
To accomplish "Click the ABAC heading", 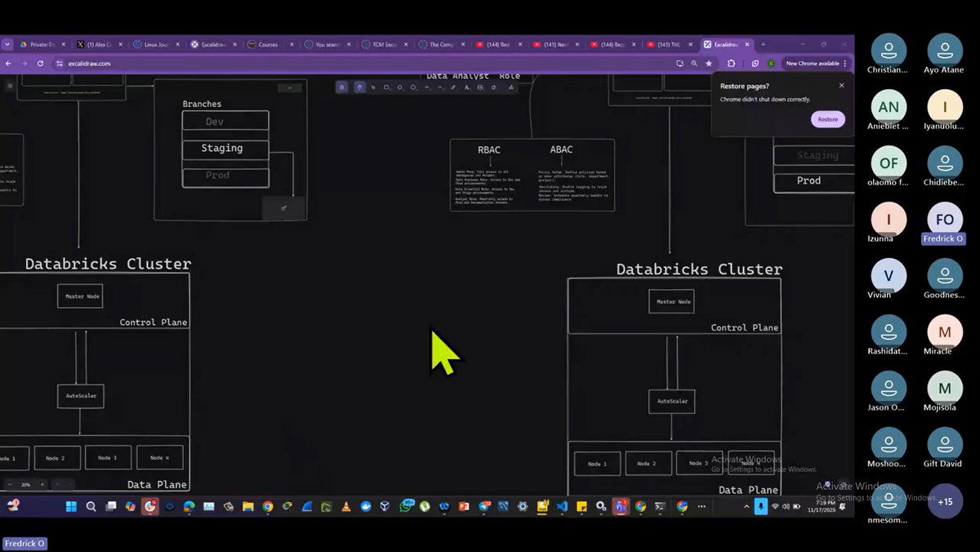I will pos(561,149).
